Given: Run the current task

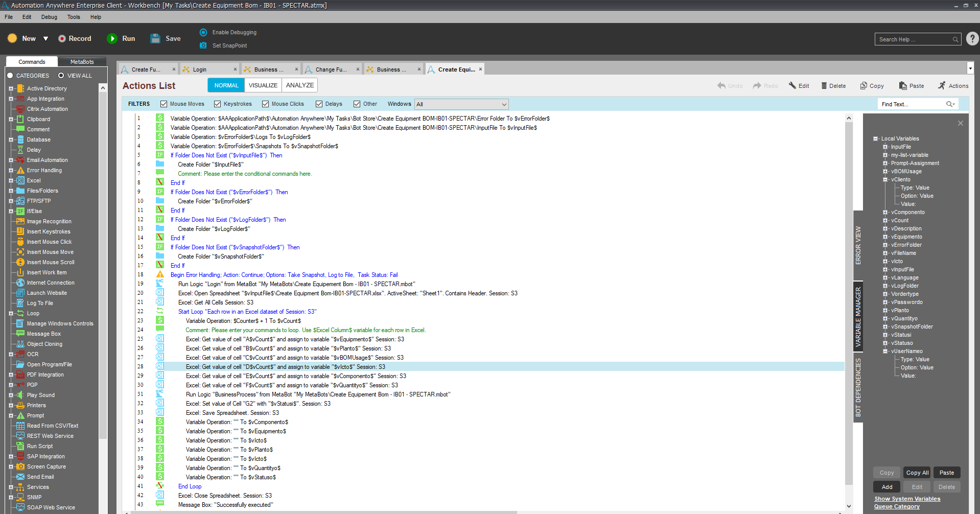Looking at the screenshot, I should coord(112,39).
